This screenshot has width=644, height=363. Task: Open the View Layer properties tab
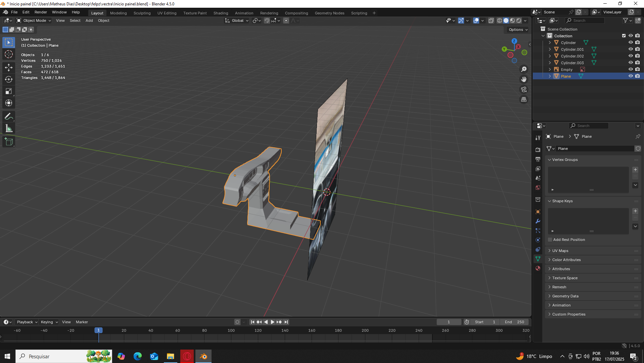click(x=538, y=168)
